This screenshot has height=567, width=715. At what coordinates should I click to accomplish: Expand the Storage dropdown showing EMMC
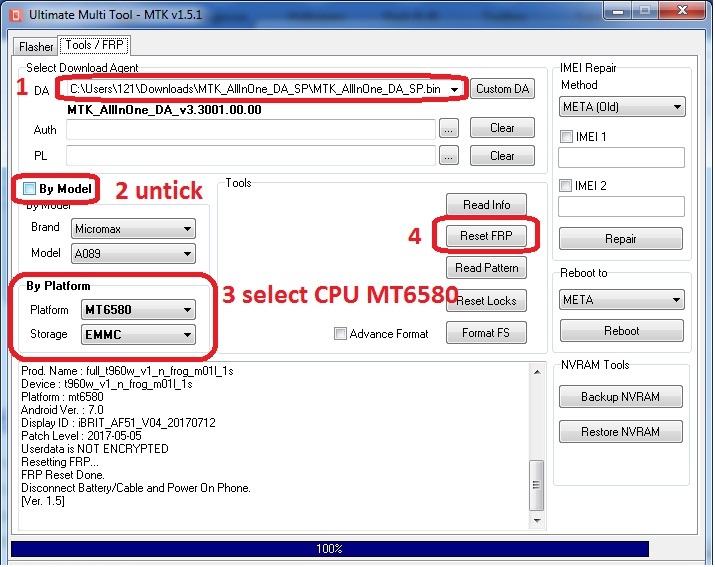[x=138, y=334]
